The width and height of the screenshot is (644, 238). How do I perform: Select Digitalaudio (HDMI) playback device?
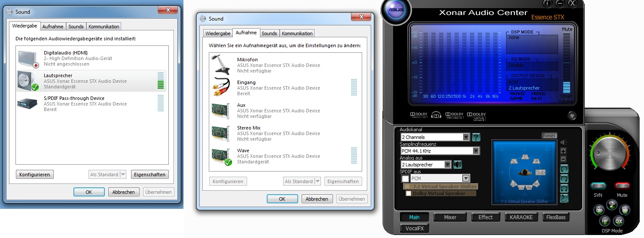point(91,58)
